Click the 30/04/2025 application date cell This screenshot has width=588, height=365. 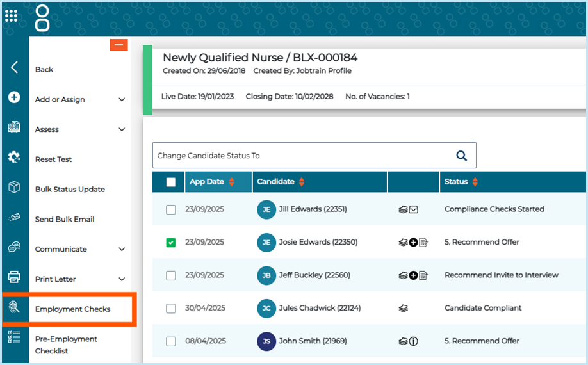click(205, 308)
